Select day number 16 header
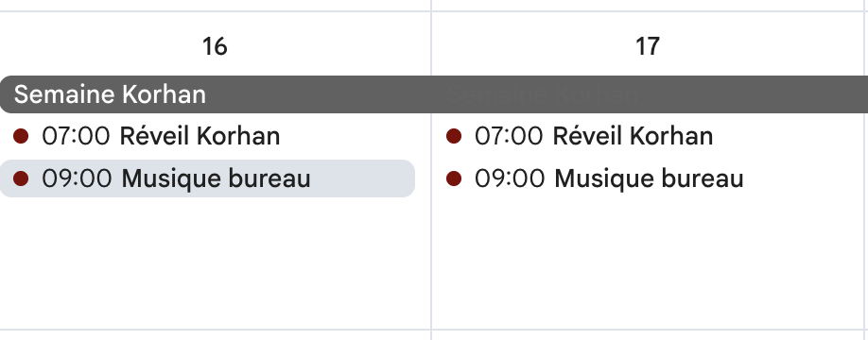The width and height of the screenshot is (868, 340). 215,46
